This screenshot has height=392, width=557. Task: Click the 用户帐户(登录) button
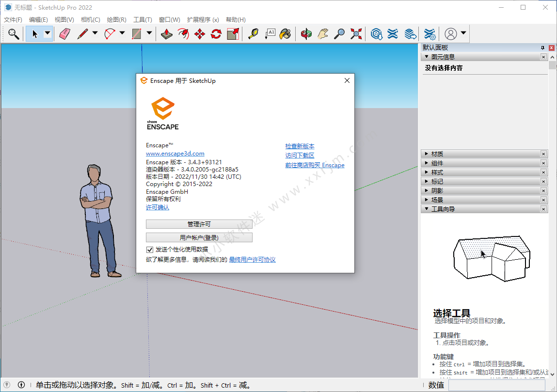(x=199, y=237)
